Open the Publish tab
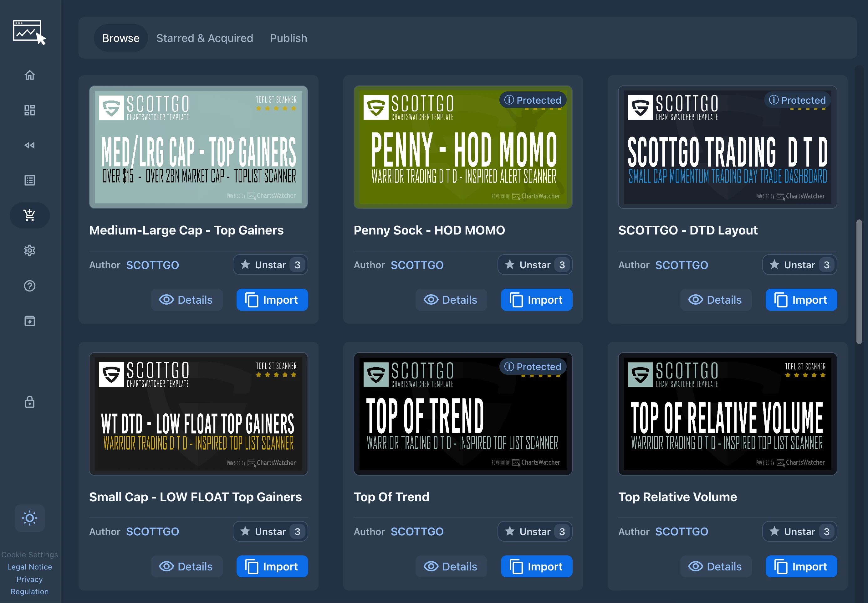This screenshot has height=603, width=868. tap(288, 38)
